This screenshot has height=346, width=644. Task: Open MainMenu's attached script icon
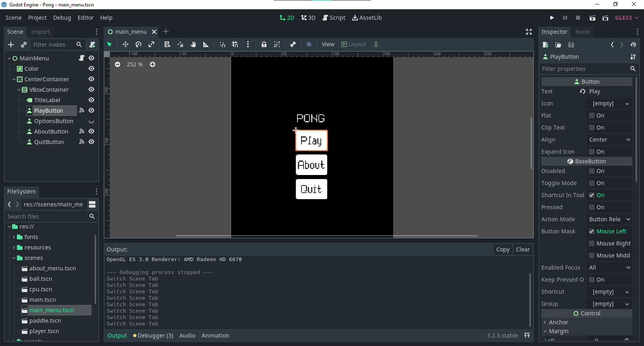click(82, 58)
